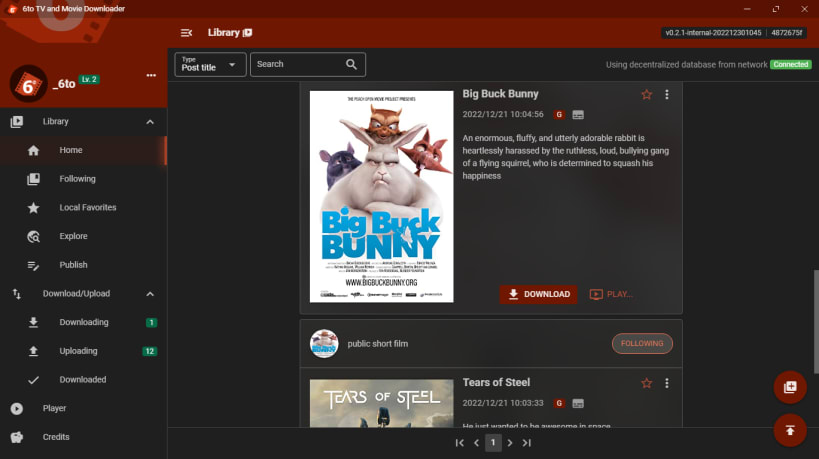Favorite Big Buck Bunny with star icon
819x459 pixels.
tap(647, 95)
